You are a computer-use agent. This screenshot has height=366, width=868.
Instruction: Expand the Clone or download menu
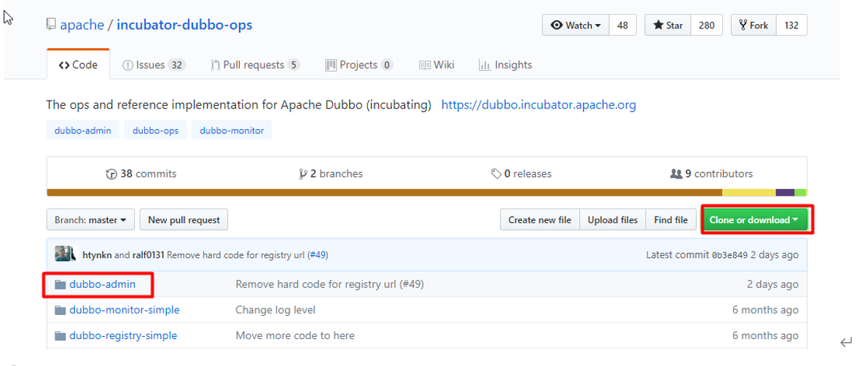[754, 219]
